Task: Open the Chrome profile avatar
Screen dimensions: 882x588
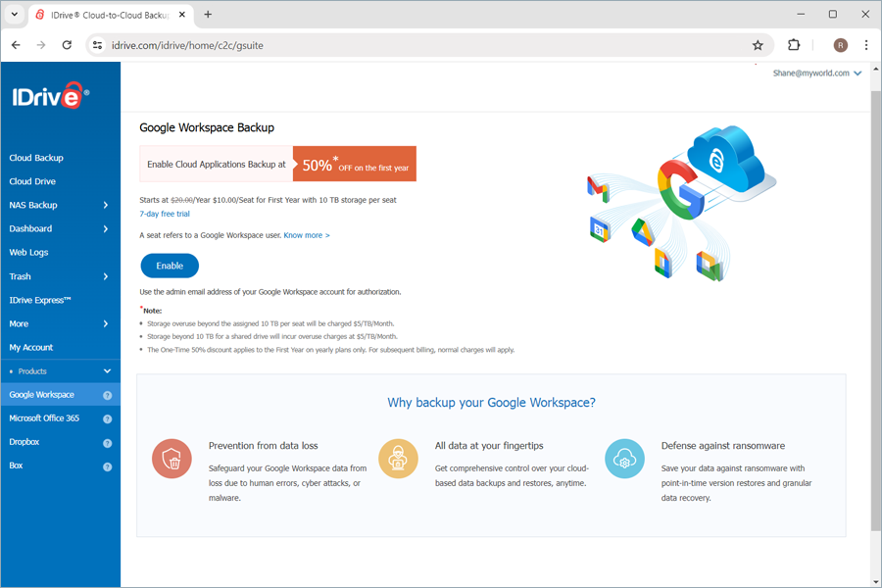Action: tap(841, 45)
